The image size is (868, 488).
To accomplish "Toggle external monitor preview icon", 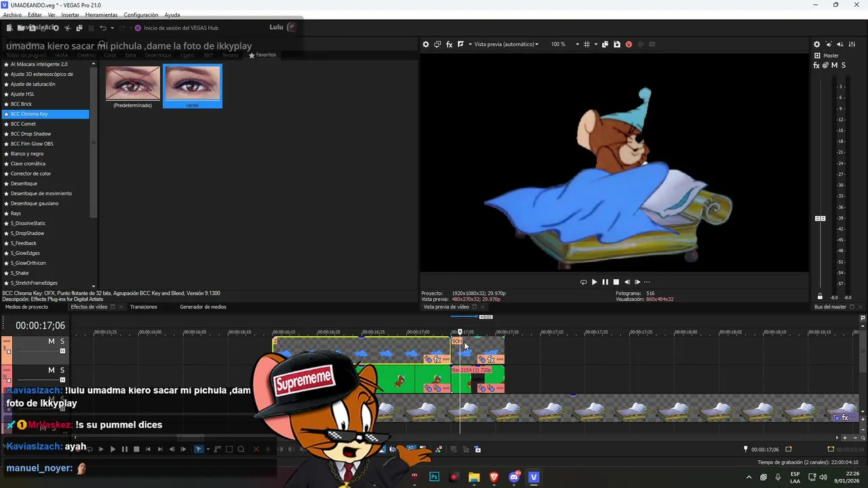I will click(437, 44).
